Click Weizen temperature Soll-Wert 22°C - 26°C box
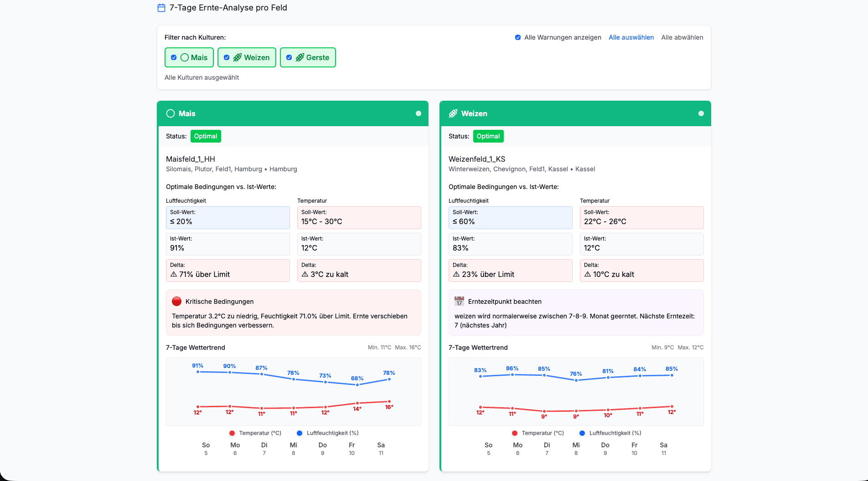This screenshot has height=481, width=868. [x=642, y=218]
